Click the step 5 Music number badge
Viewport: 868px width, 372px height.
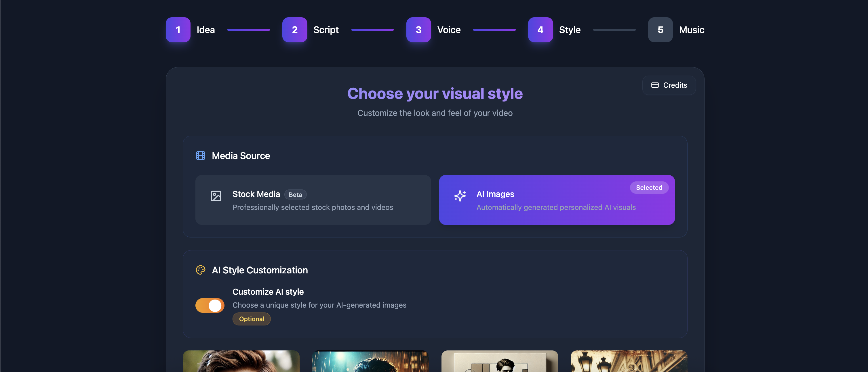pos(660,30)
